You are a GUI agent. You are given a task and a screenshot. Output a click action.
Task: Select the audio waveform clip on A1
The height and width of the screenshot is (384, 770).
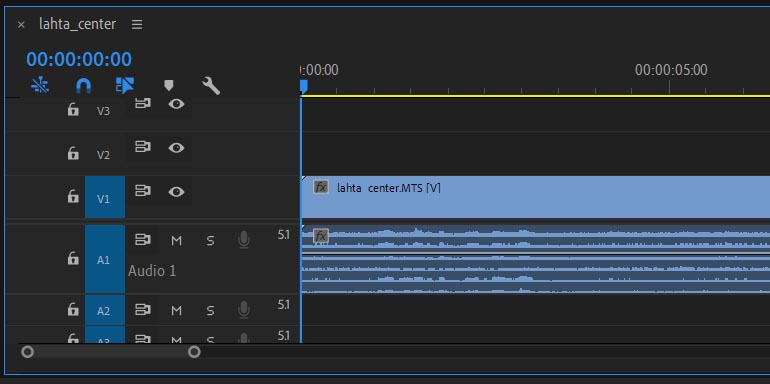(535, 259)
